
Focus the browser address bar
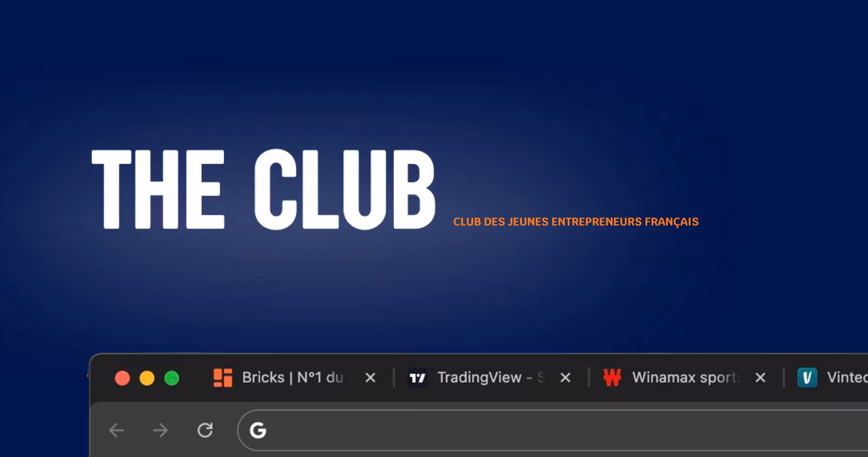click(553, 430)
